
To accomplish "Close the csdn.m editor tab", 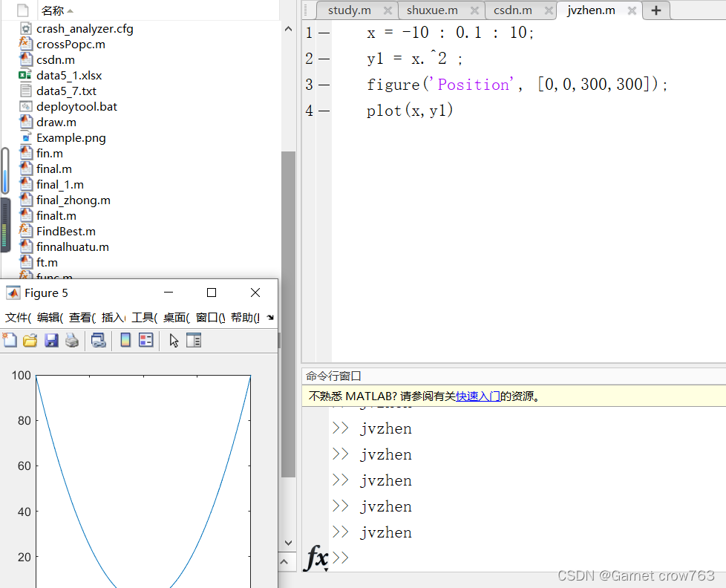I will coord(549,10).
